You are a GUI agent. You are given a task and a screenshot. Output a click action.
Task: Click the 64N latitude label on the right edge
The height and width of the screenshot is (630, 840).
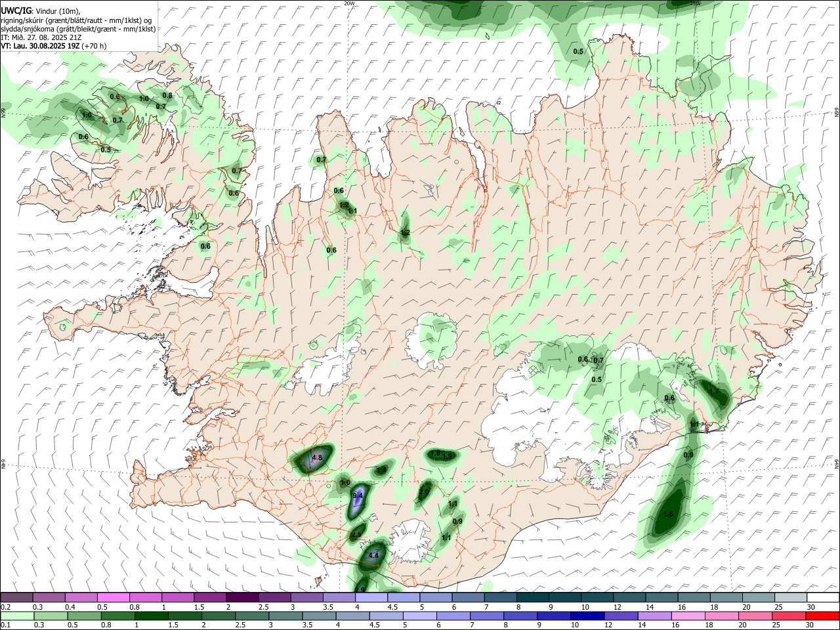point(837,463)
